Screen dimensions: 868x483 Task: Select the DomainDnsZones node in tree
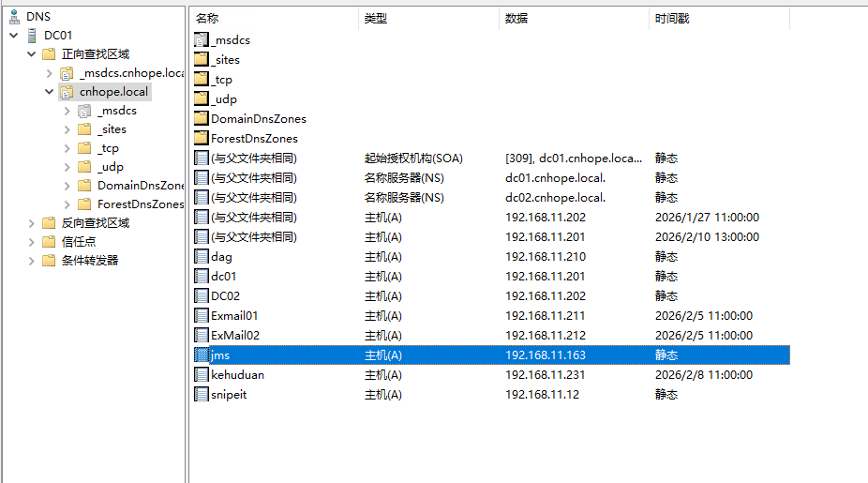point(140,186)
